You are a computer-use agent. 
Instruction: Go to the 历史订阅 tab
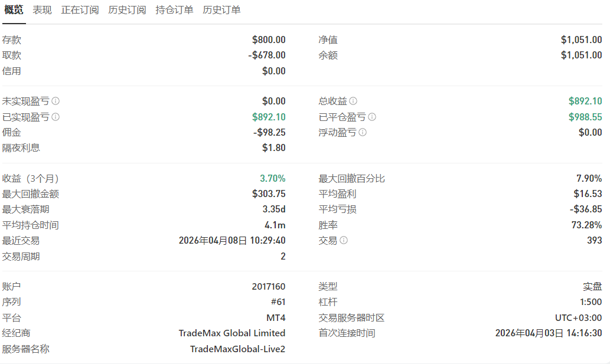127,10
